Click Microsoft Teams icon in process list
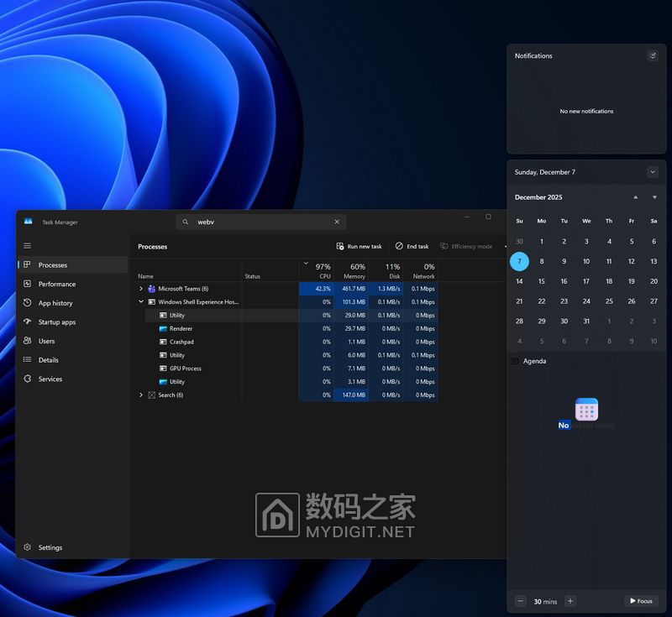 [x=151, y=289]
